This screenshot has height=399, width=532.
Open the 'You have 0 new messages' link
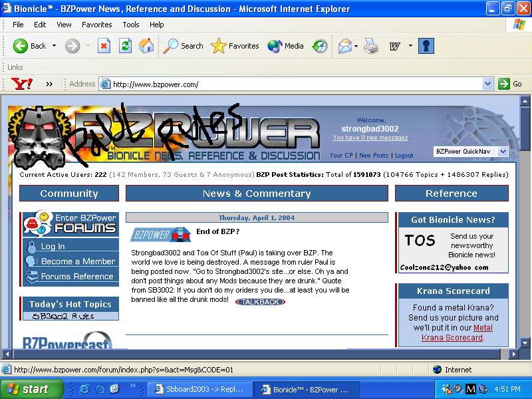click(370, 138)
